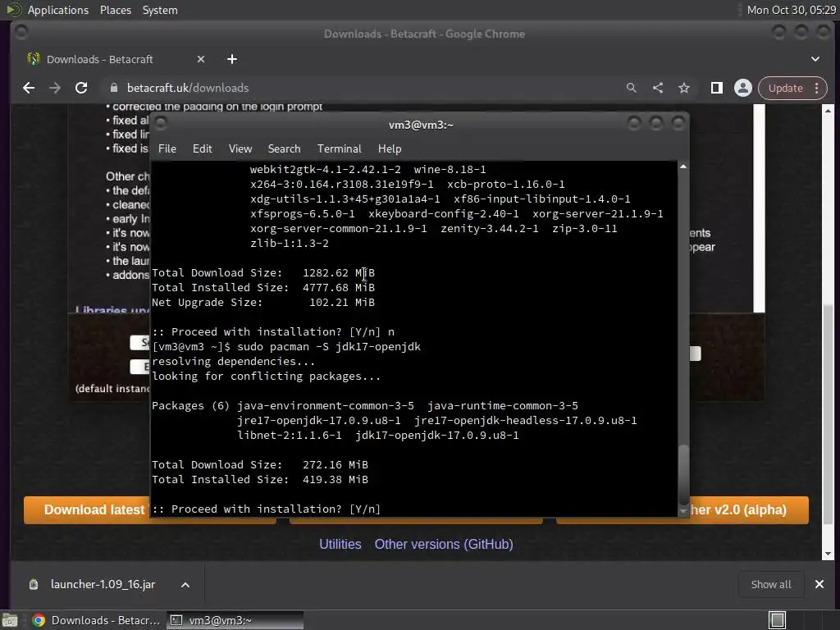Click Show all downloads button
This screenshot has width=840, height=630.
coord(771,584)
